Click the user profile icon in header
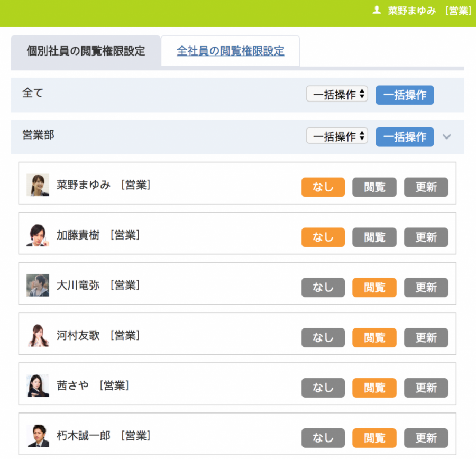This screenshot has height=459, width=476. [x=377, y=10]
